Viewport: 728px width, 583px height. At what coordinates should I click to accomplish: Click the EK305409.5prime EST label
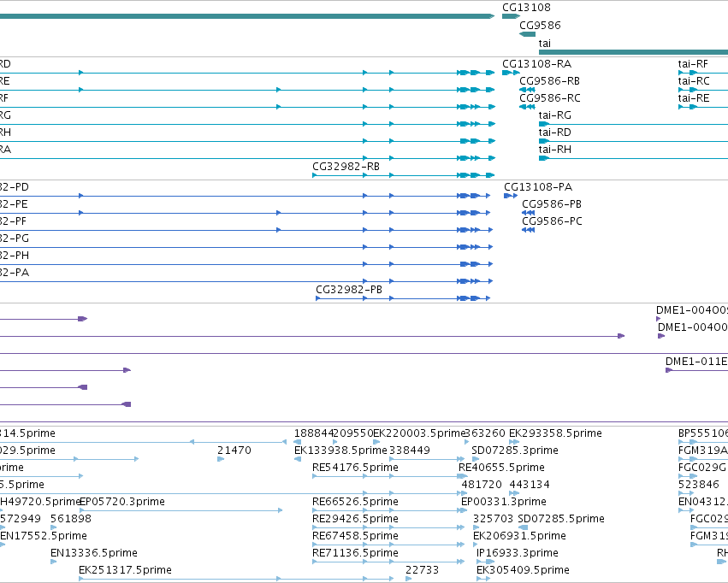(523, 570)
